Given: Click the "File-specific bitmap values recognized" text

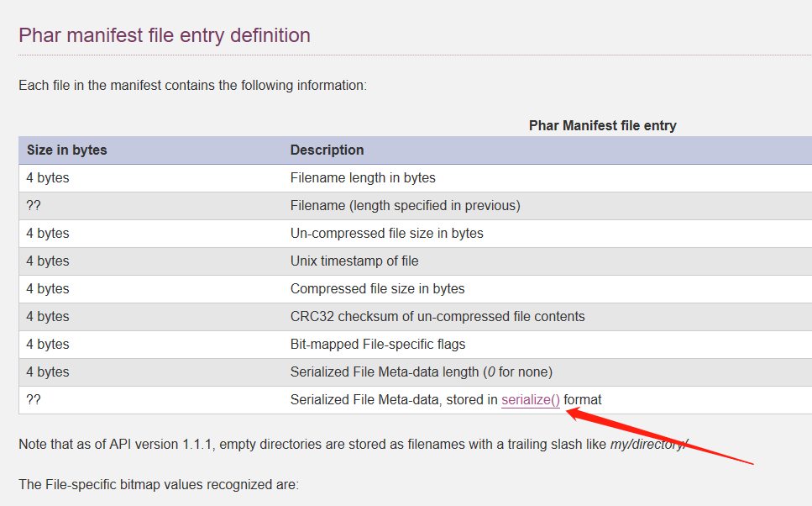Looking at the screenshot, I should coord(158,485).
